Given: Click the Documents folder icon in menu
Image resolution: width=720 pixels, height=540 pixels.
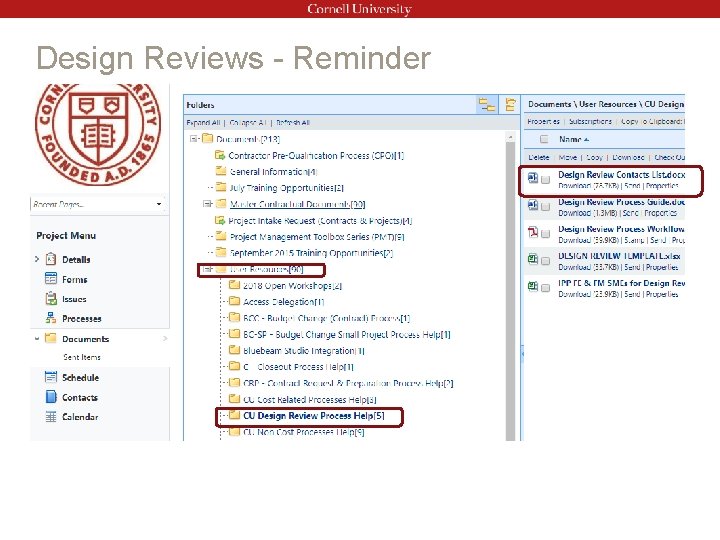Looking at the screenshot, I should click(51, 338).
